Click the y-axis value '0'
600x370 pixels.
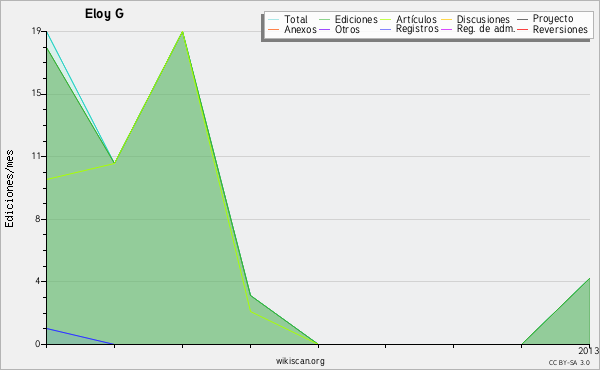pyautogui.click(x=38, y=344)
